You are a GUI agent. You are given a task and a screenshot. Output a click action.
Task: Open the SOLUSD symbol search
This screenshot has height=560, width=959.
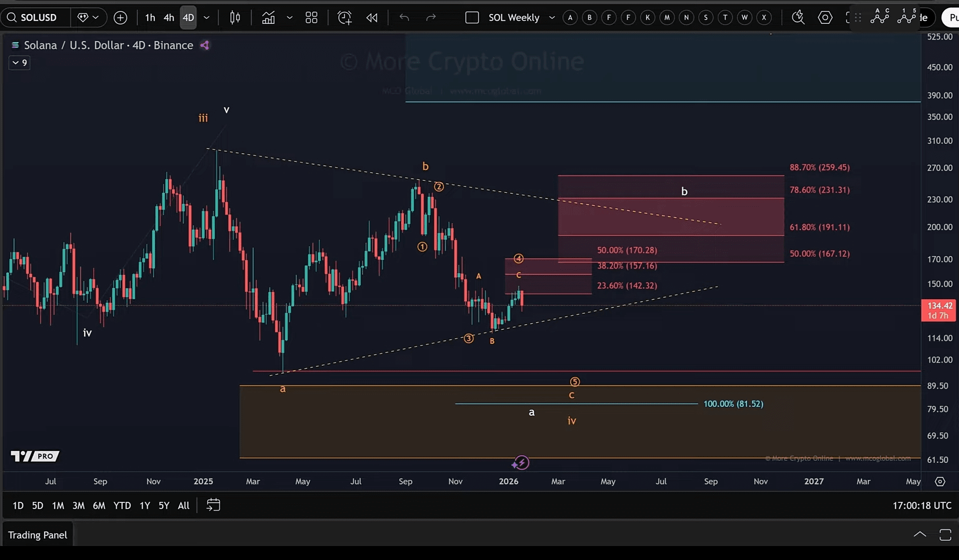pyautogui.click(x=34, y=18)
